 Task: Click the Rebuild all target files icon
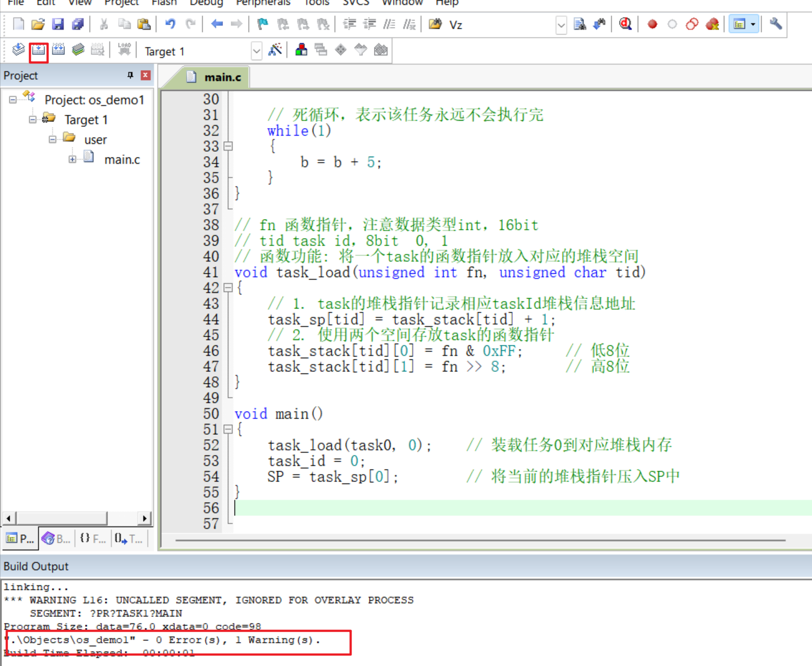pos(58,50)
